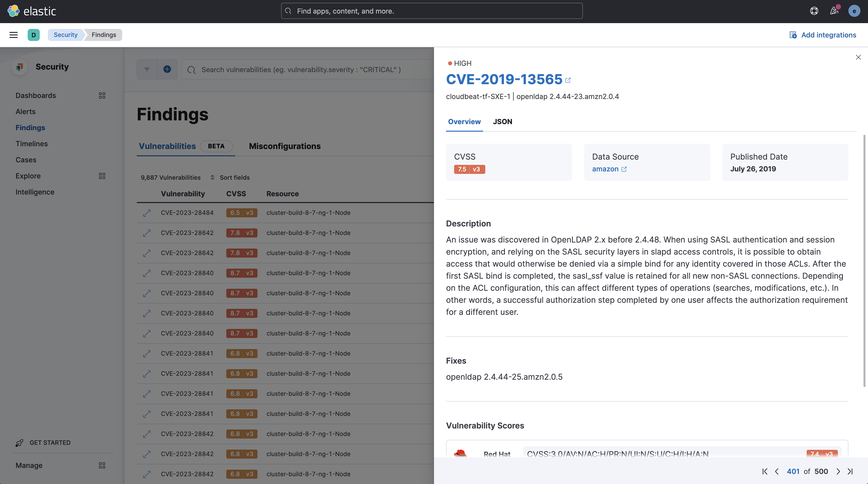
Task: Go to previous finding in flyout
Action: (x=777, y=471)
